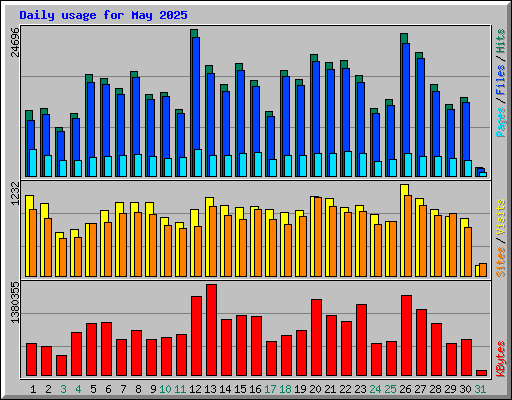The width and height of the screenshot is (512, 400).
Task: Click day label 27 on the axis
Action: coord(420,389)
